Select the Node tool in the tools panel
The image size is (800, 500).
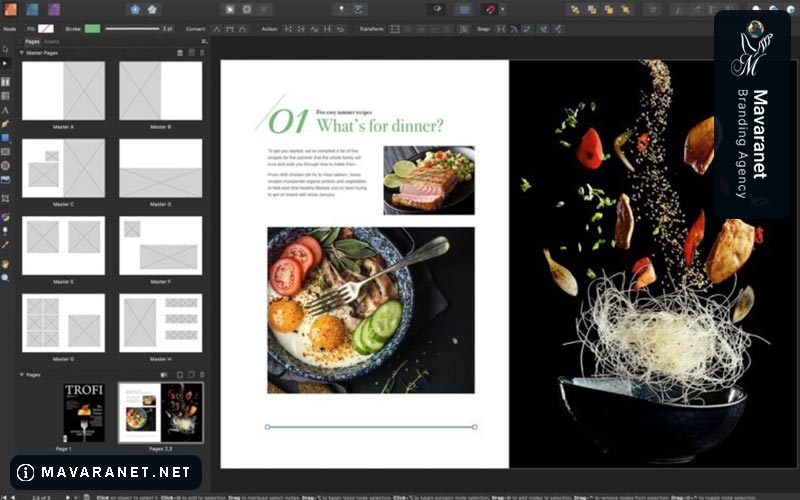pyautogui.click(x=6, y=63)
